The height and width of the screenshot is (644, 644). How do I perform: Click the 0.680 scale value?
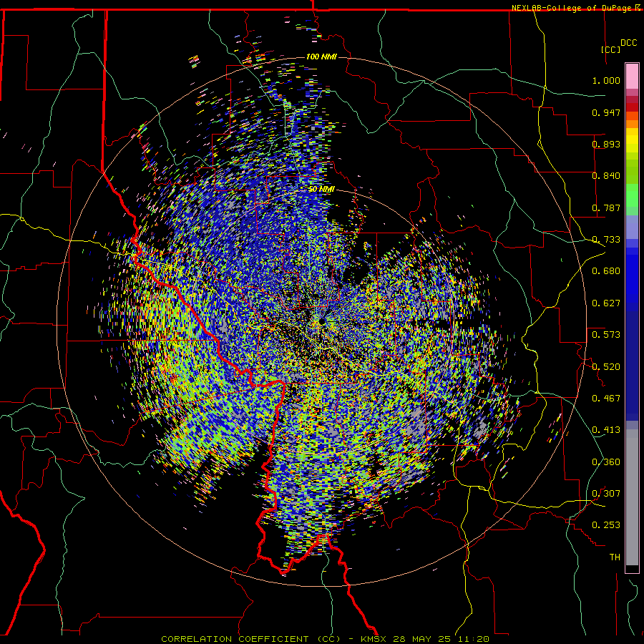point(606,271)
